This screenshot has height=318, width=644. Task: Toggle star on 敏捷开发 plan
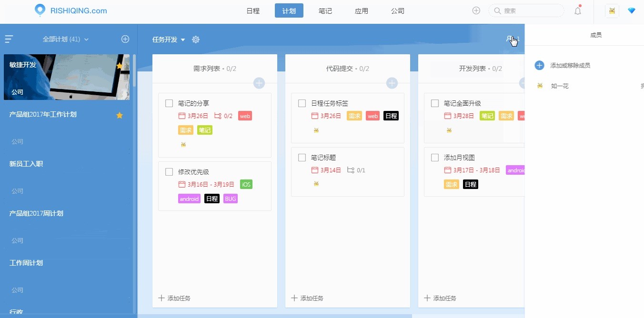coord(120,66)
